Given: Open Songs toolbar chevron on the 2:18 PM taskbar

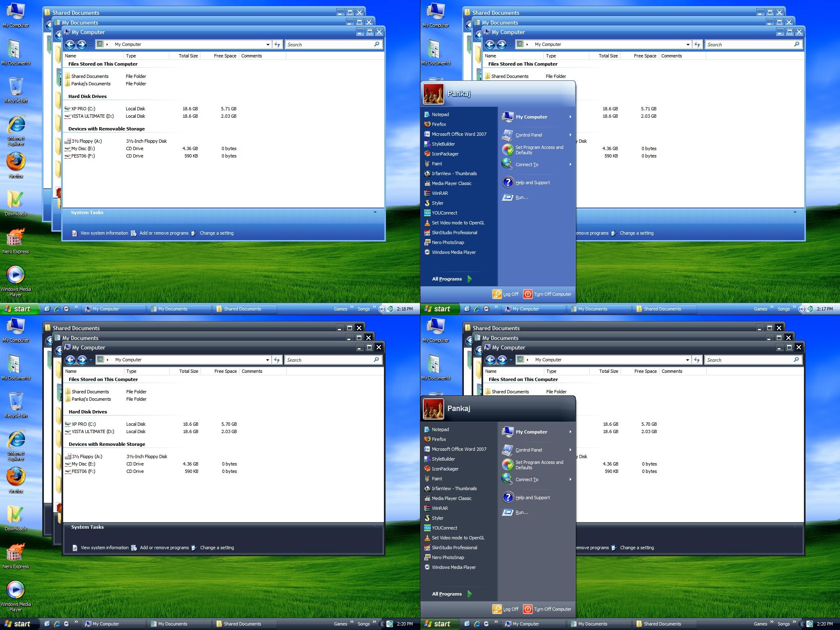Looking at the screenshot, I should pos(374,307).
